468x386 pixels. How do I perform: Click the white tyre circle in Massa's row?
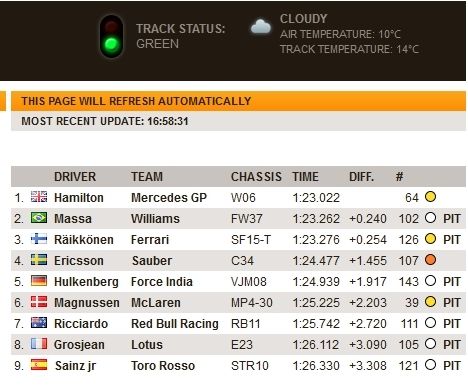(x=430, y=218)
